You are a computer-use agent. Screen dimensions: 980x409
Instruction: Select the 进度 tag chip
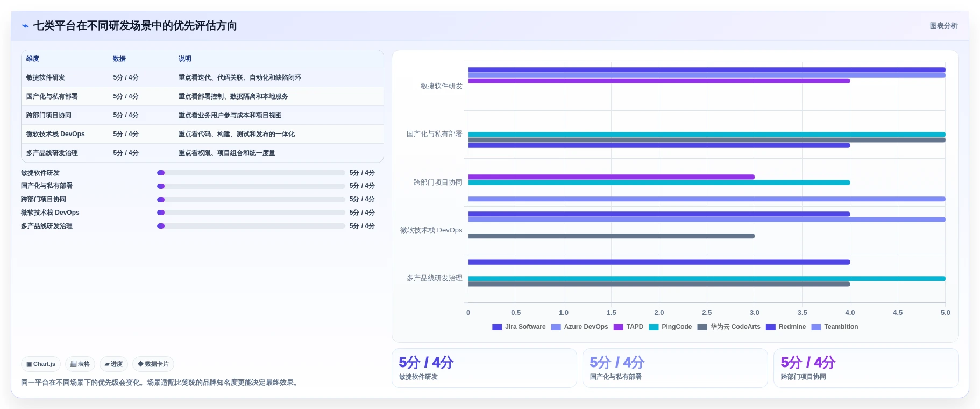(113, 364)
